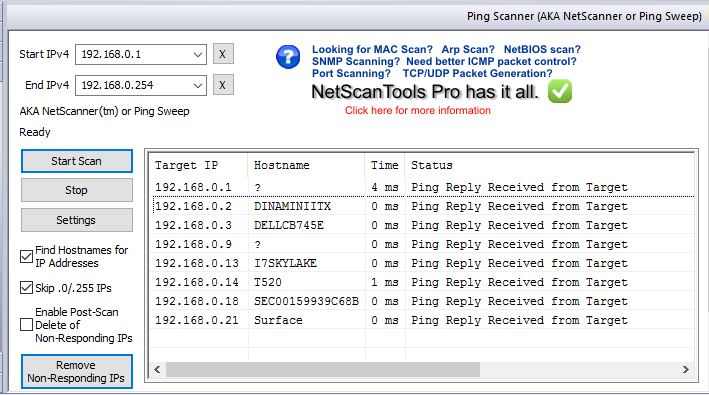Open the Settings dialog
The height and width of the screenshot is (395, 709).
[77, 220]
